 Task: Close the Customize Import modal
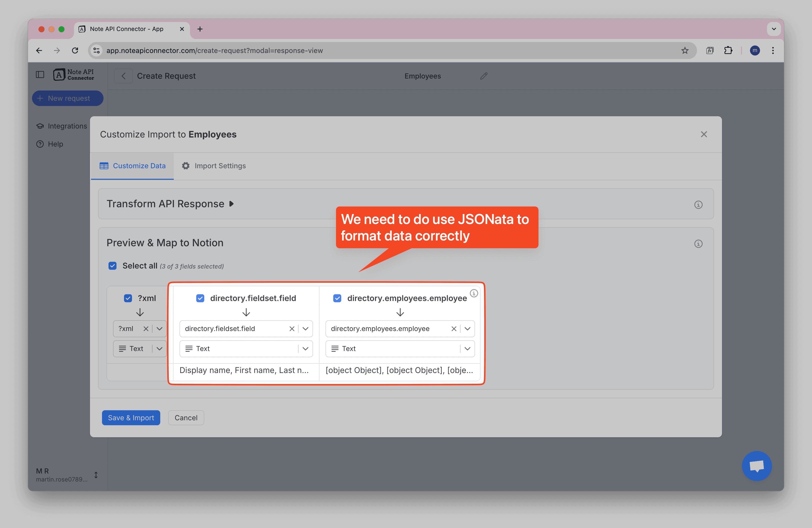tap(703, 134)
